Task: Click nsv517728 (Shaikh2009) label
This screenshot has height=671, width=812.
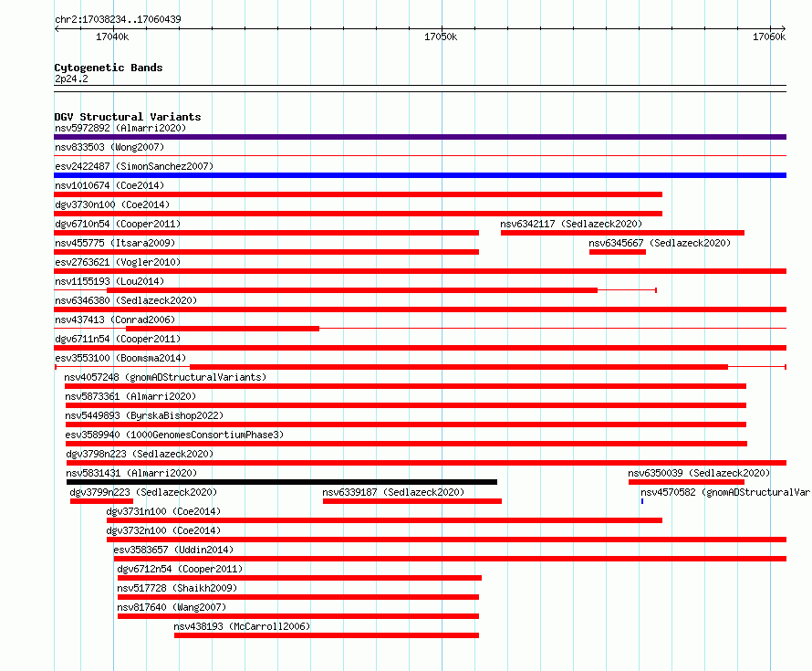Action: point(177,588)
